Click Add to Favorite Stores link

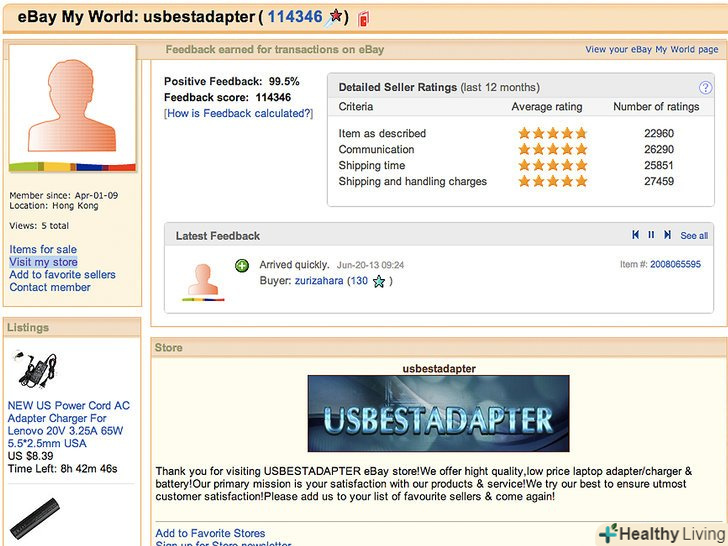[210, 533]
